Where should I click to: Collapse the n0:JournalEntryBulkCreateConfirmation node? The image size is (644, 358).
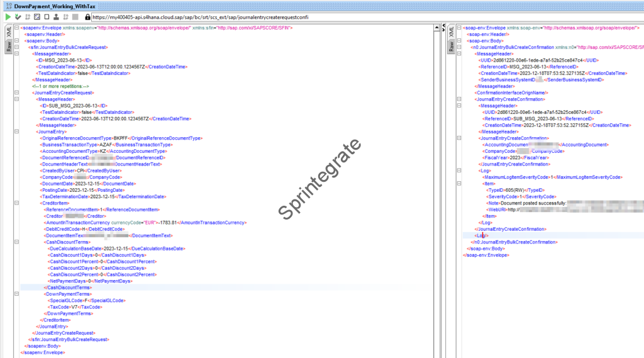459,47
